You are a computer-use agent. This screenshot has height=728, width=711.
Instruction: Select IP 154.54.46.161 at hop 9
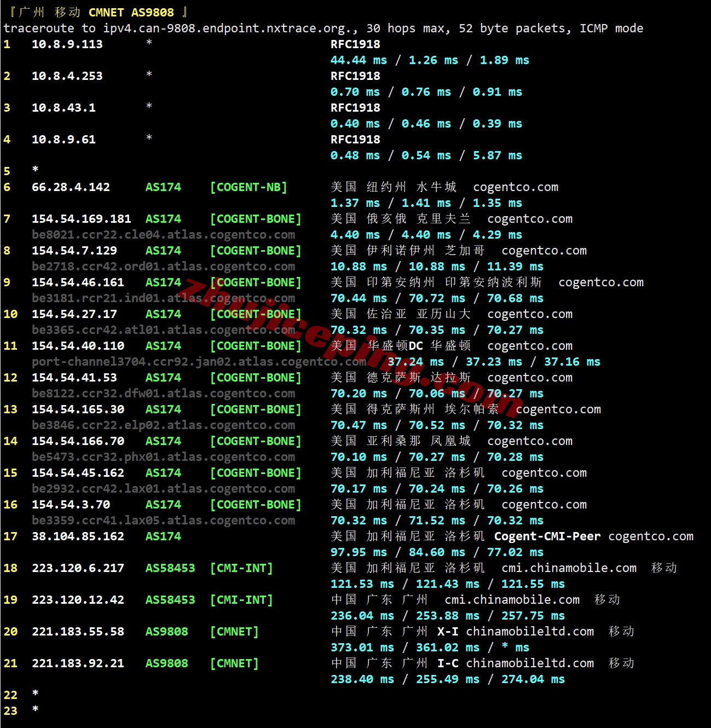tap(78, 282)
